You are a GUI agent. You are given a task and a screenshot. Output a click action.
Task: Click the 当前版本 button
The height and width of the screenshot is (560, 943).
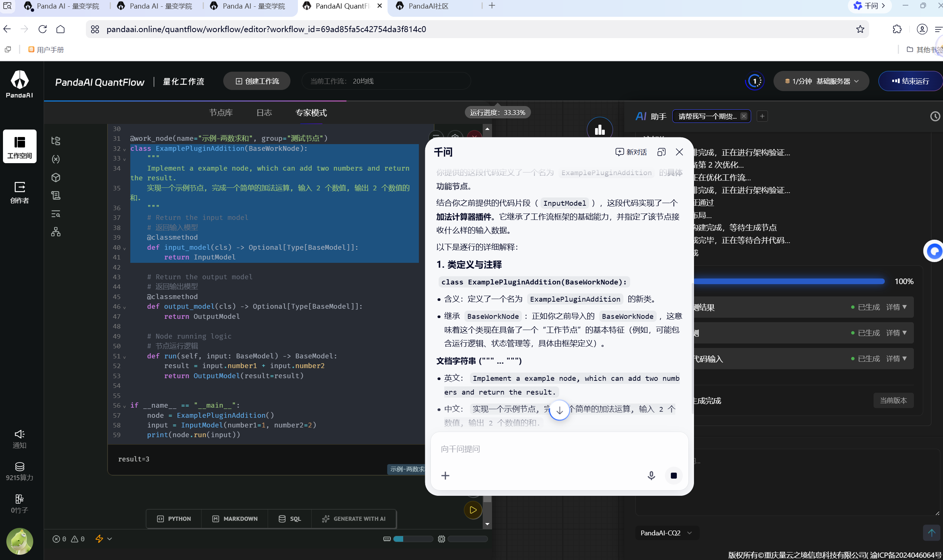[x=893, y=400]
